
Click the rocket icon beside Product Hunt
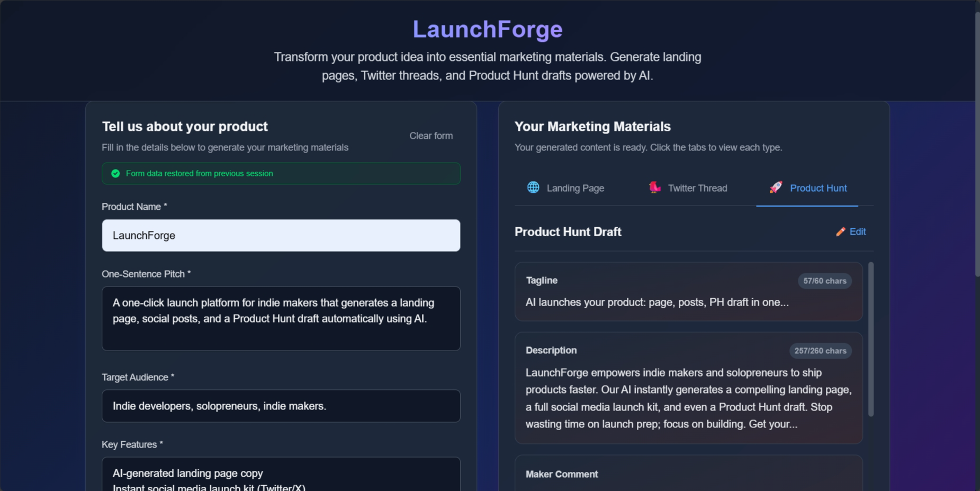tap(776, 187)
